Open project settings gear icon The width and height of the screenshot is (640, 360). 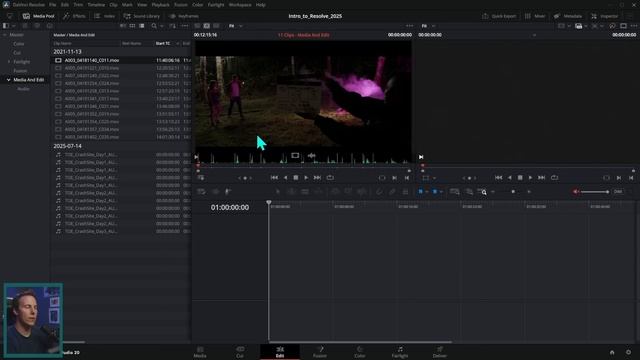(629, 352)
